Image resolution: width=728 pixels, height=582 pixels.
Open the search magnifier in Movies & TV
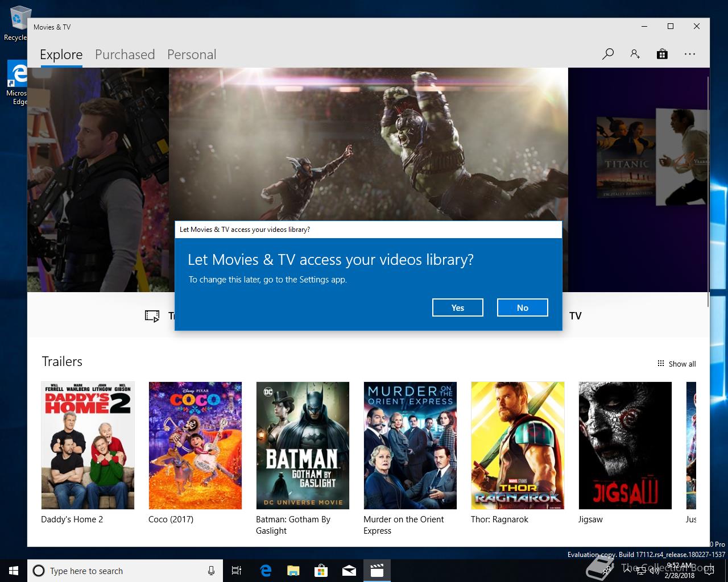[608, 54]
